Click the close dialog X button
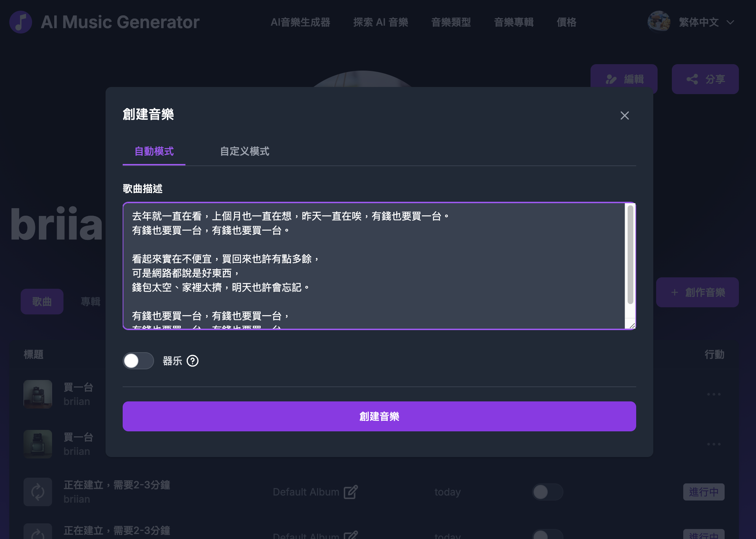The width and height of the screenshot is (756, 539). (625, 115)
